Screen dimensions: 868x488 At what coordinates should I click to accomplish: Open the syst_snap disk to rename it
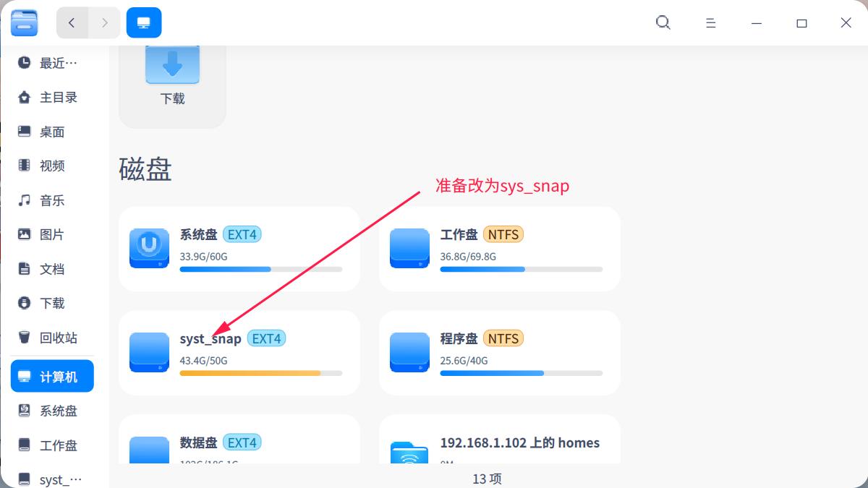coord(239,352)
